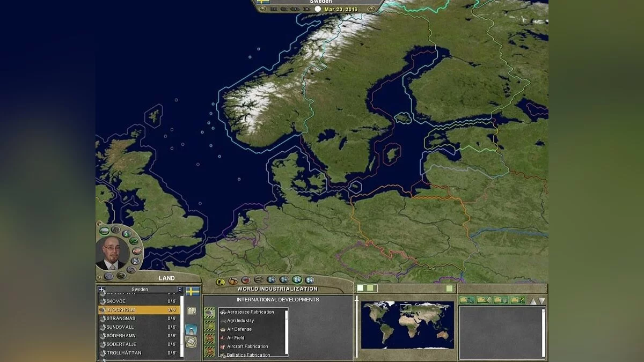Toggle the first light square above the minimap
644x362 pixels.
click(360, 288)
